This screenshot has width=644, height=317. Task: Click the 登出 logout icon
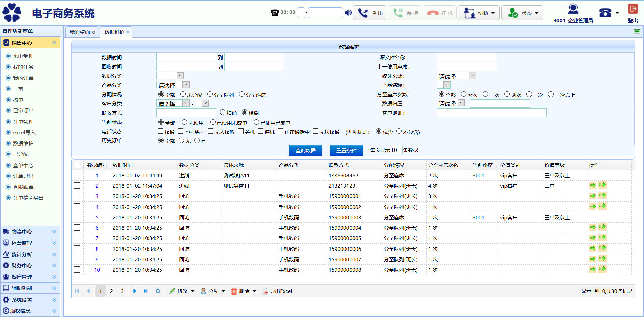point(633,9)
